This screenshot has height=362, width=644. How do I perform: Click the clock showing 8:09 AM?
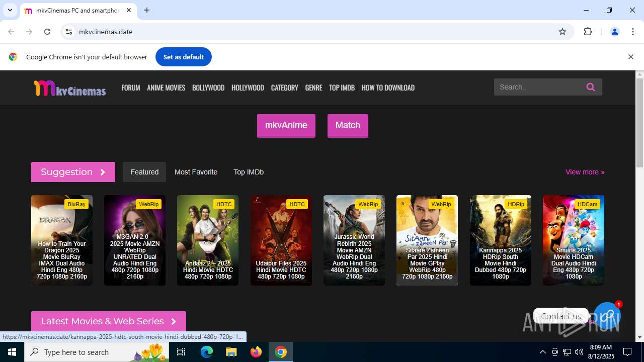pyautogui.click(x=601, y=347)
